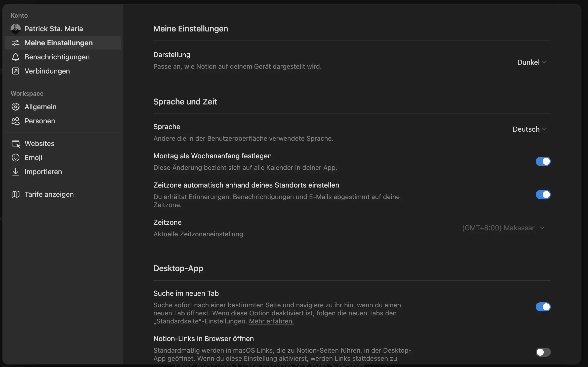Image resolution: width=588 pixels, height=367 pixels.
Task: Click the Importieren download icon
Action: 15,172
